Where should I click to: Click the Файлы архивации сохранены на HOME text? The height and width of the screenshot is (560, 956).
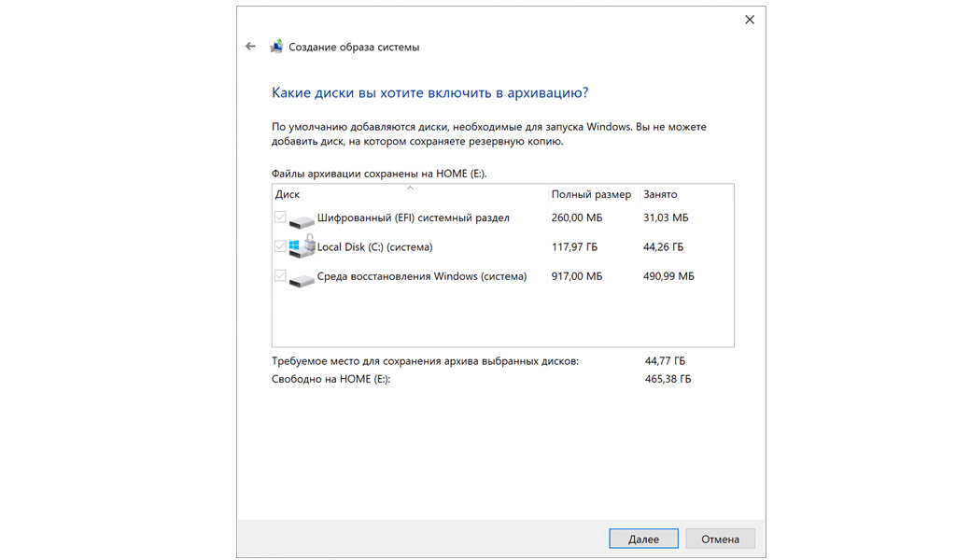379,174
